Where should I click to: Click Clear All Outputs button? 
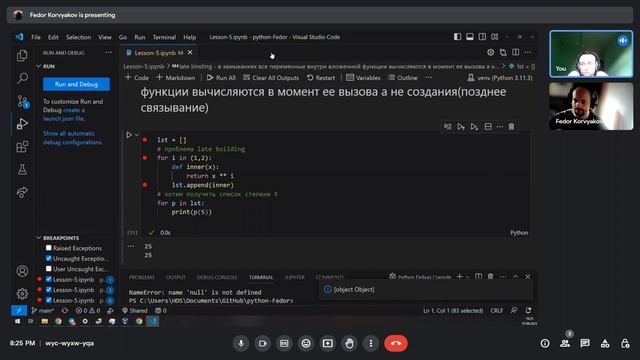coord(271,78)
